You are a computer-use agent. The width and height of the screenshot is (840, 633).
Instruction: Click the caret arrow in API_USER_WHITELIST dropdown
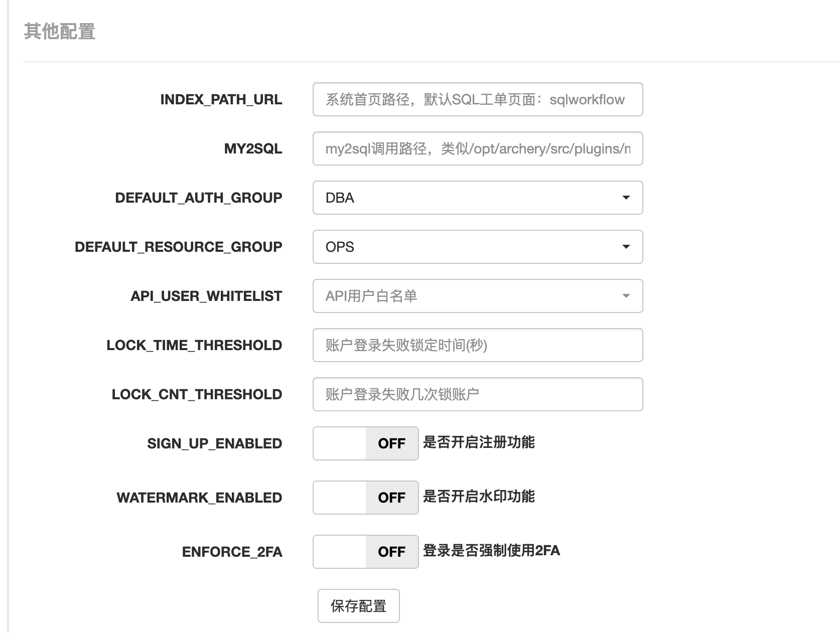pos(626,296)
